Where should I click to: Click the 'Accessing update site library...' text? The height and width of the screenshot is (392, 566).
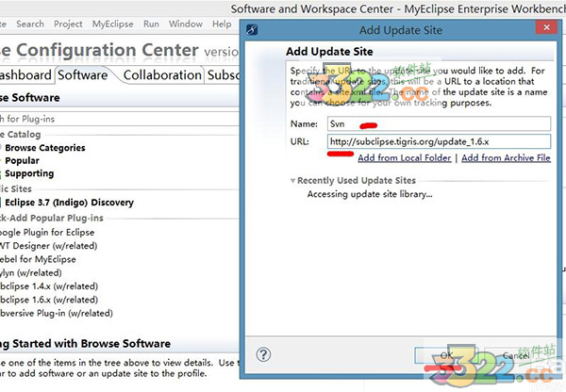pos(370,194)
